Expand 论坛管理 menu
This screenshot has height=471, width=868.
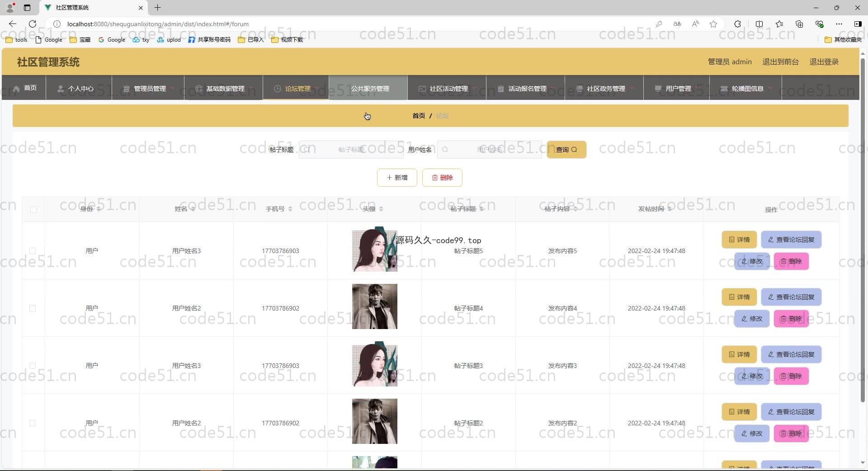pos(296,88)
